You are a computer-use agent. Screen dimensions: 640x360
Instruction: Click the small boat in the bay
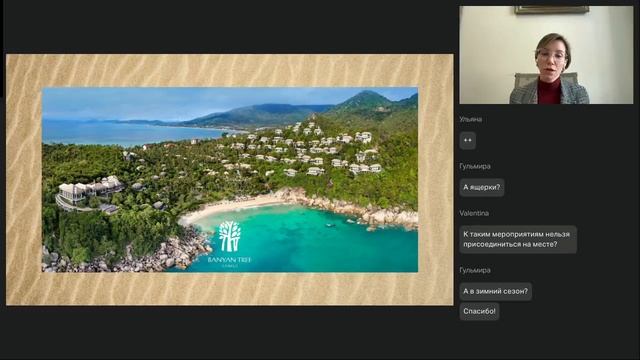coord(330,225)
